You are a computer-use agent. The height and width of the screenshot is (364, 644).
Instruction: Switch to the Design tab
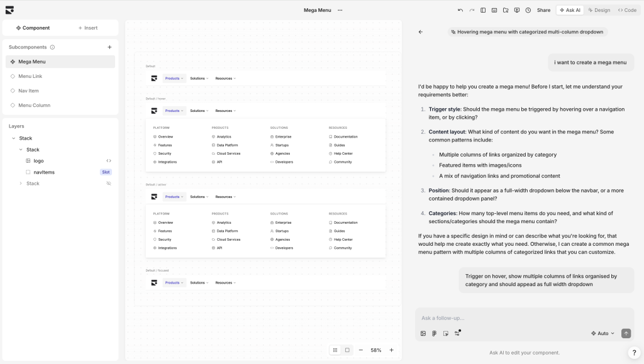599,10
